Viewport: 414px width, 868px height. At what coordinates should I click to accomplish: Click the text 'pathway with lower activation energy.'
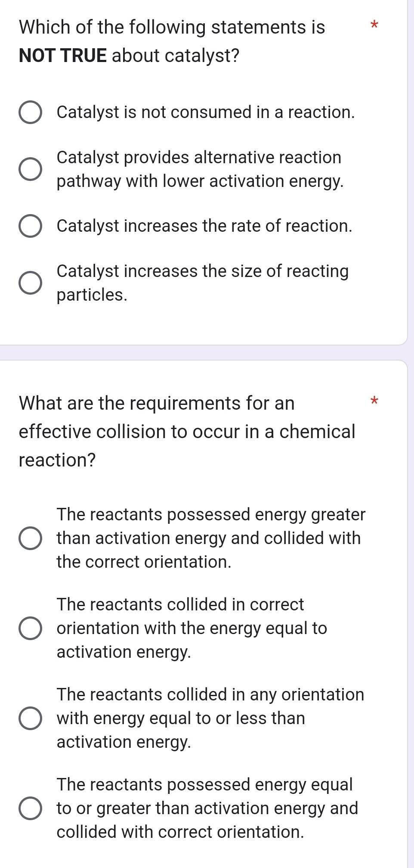coord(200,181)
